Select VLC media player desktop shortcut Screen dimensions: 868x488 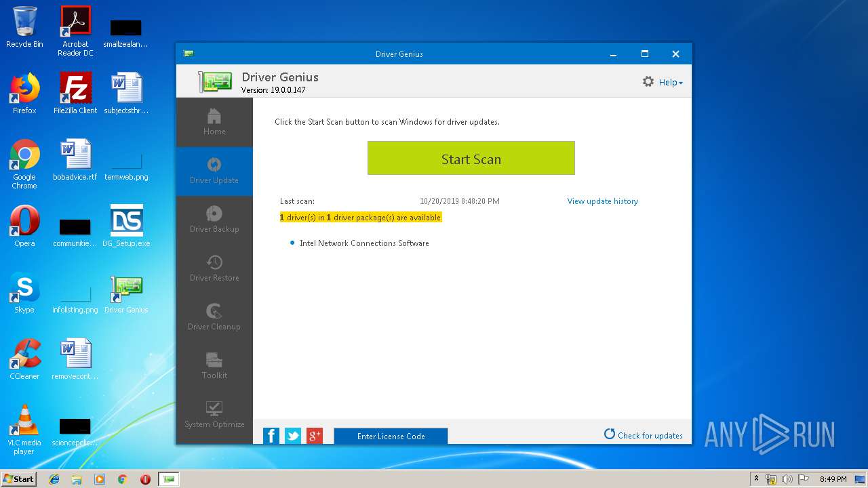click(24, 430)
